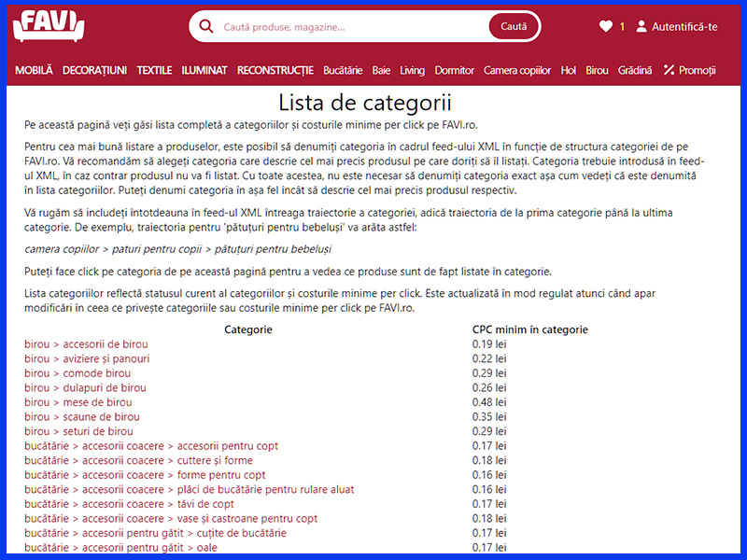
Task: Open birou > mese de birou category link
Action: click(x=78, y=402)
